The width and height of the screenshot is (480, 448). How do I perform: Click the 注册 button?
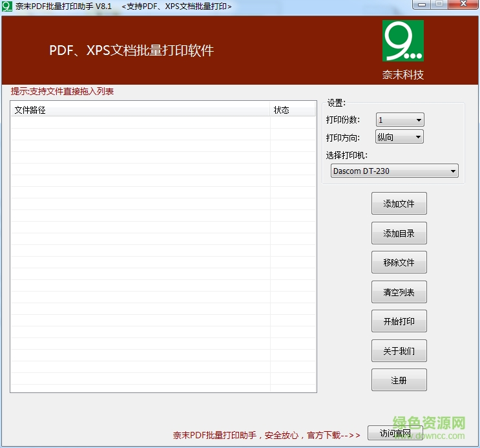(x=399, y=380)
